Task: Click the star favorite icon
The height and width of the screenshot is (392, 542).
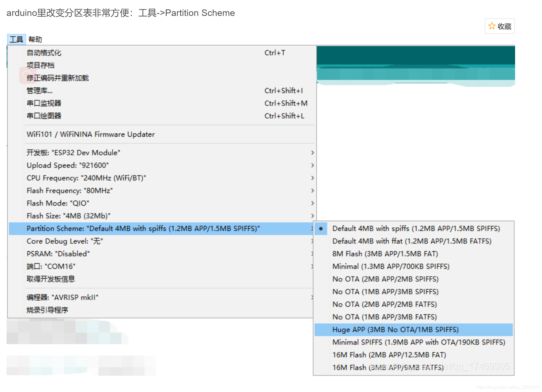Action: (492, 26)
